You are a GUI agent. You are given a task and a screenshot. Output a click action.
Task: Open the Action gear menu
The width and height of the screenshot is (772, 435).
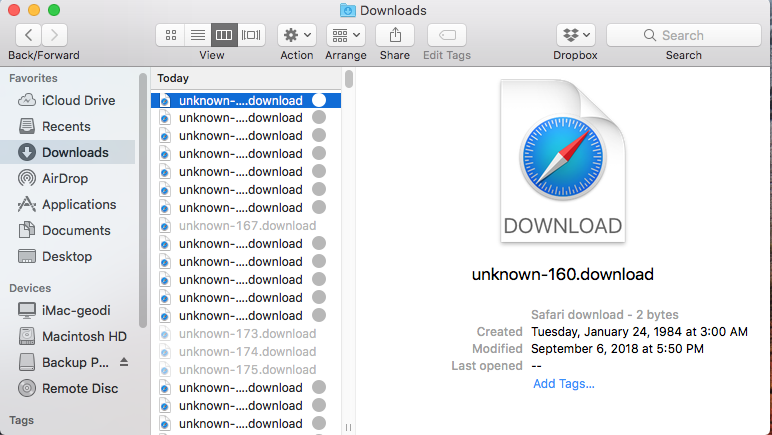297,35
